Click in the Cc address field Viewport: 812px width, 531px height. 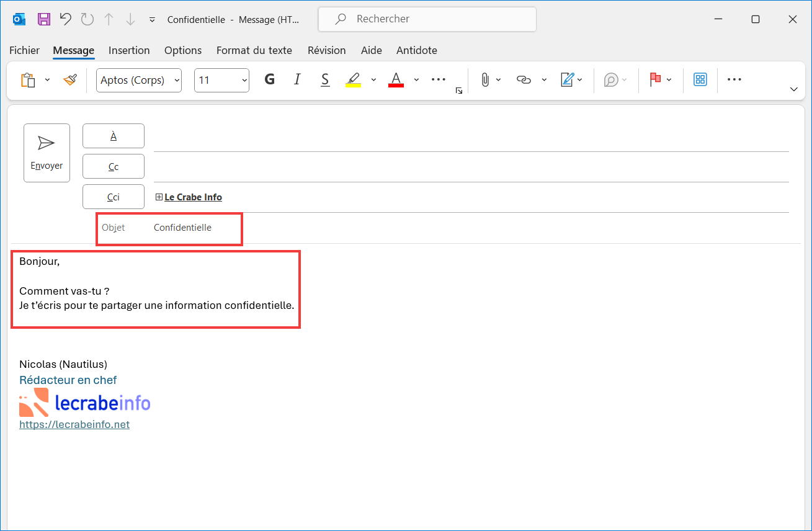471,167
